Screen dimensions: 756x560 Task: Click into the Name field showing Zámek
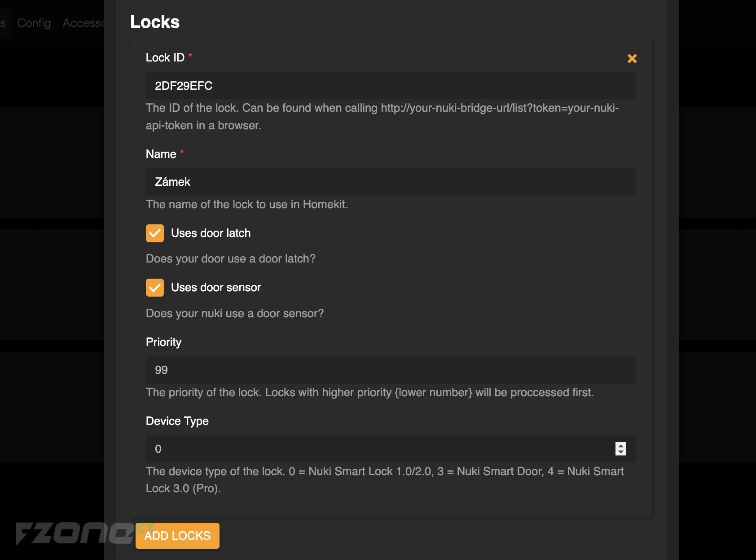[391, 182]
